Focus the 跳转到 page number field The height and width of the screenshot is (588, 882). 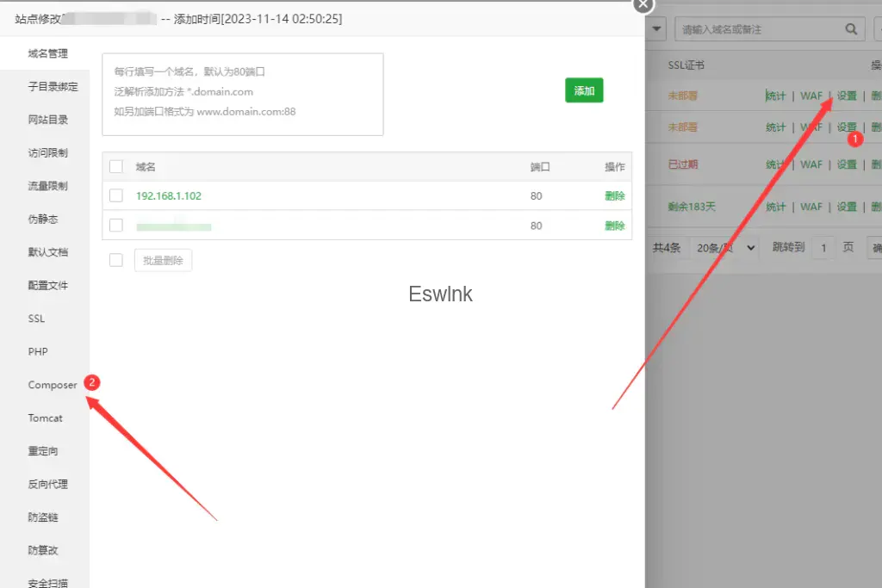click(823, 248)
